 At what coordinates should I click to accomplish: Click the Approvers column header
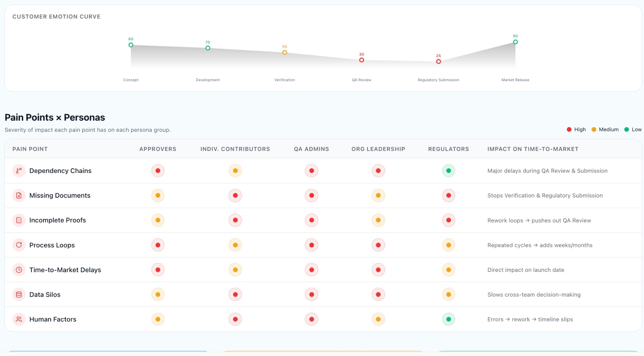point(158,149)
